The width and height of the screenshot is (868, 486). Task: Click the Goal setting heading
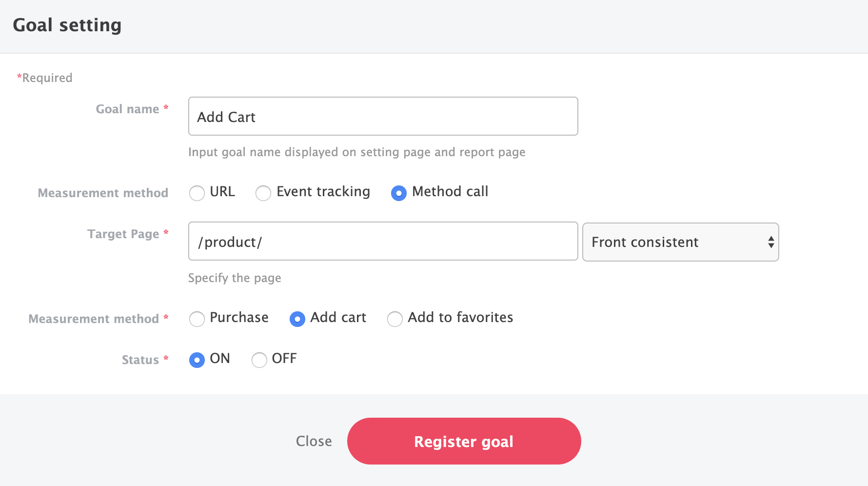click(67, 25)
